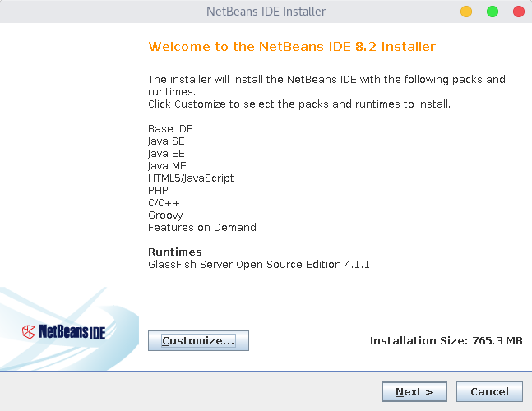Select the 'Groovy' pack text
Screen dimensions: 532x411
(x=165, y=215)
